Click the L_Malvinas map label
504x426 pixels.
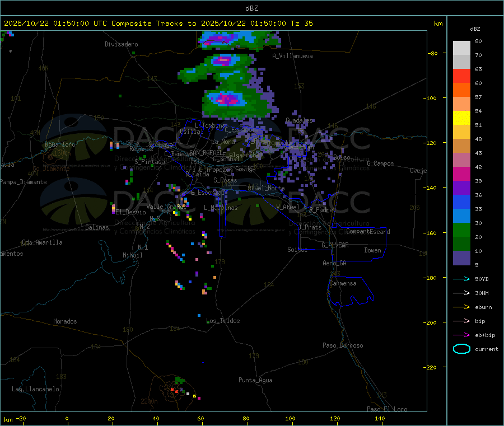tap(221, 208)
